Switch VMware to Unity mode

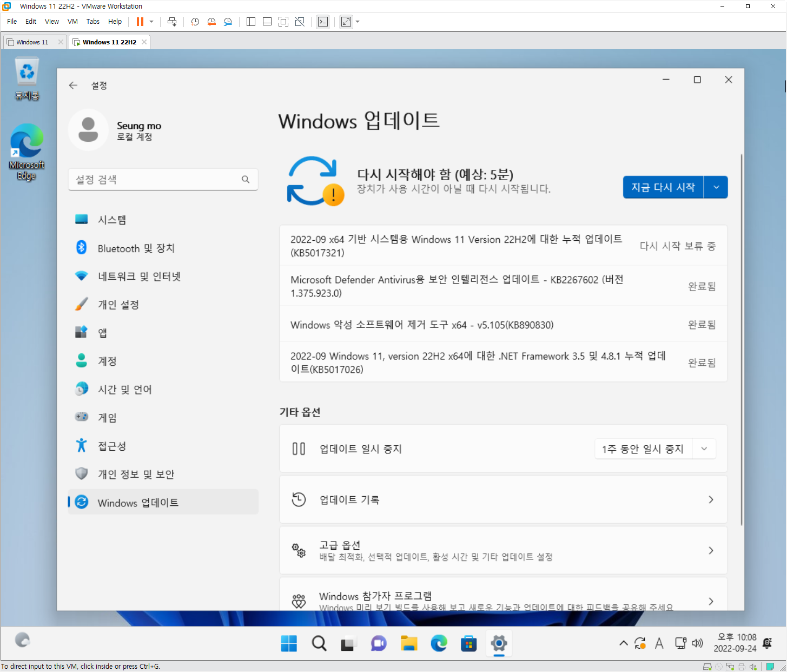coord(300,22)
